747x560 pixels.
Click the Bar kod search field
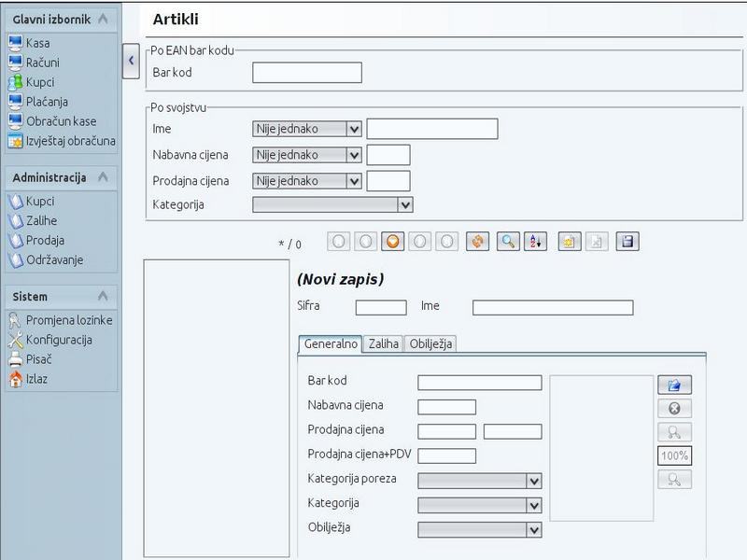[x=307, y=73]
